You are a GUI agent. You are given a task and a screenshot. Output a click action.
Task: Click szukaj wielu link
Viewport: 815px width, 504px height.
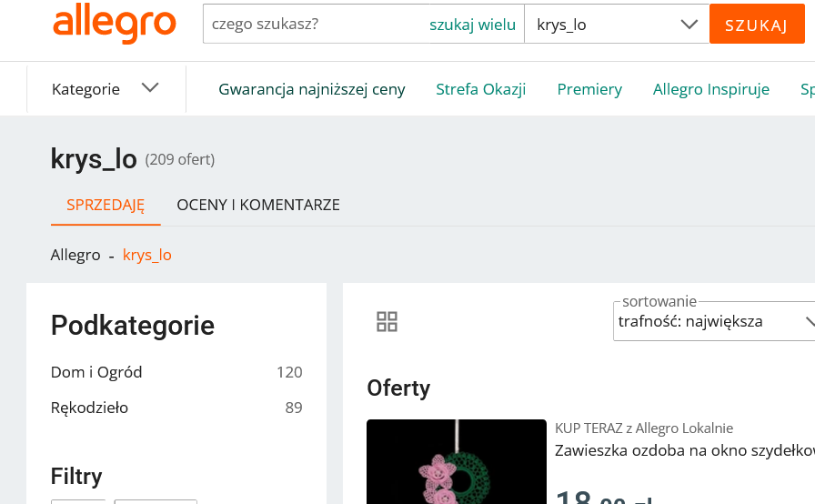pyautogui.click(x=472, y=25)
